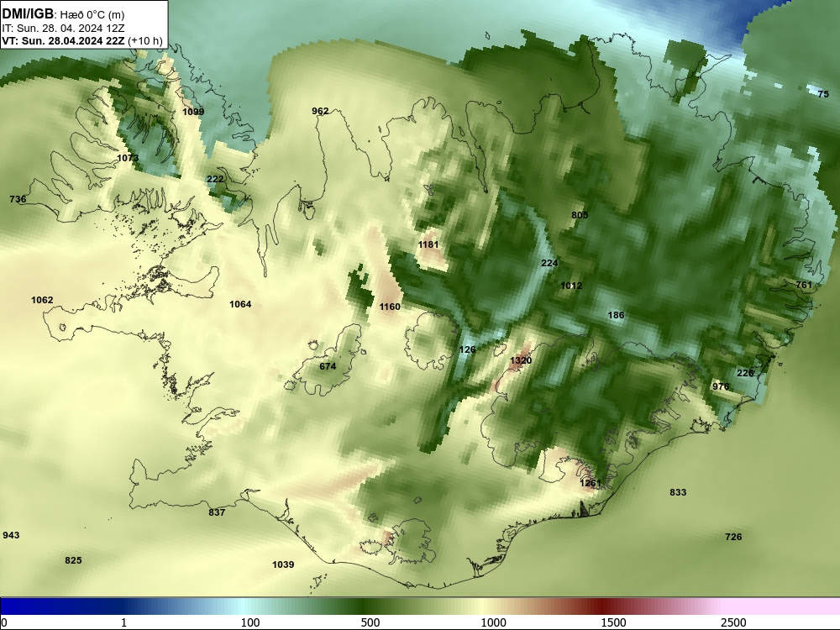Viewport: 840px width, 630px height.
Task: Pick the 833 value offshore
Action: [678, 491]
